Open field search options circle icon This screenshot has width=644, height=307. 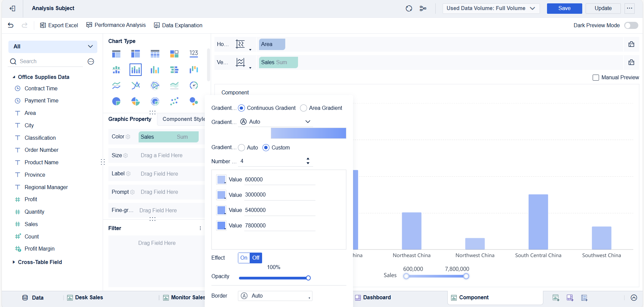pos(91,61)
